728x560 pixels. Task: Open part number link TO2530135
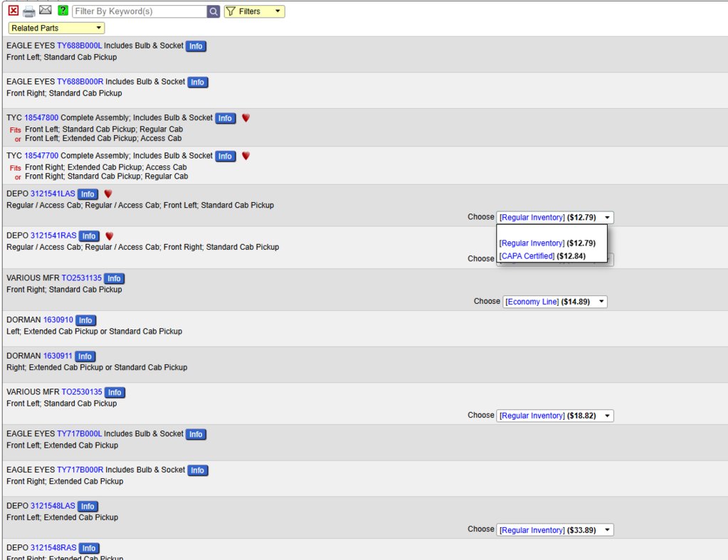(x=82, y=392)
